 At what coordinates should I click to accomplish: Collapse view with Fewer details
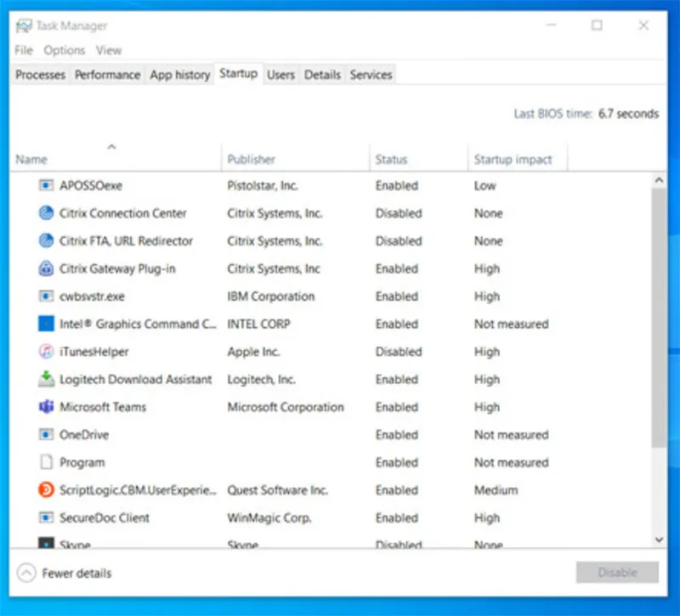coord(65,573)
